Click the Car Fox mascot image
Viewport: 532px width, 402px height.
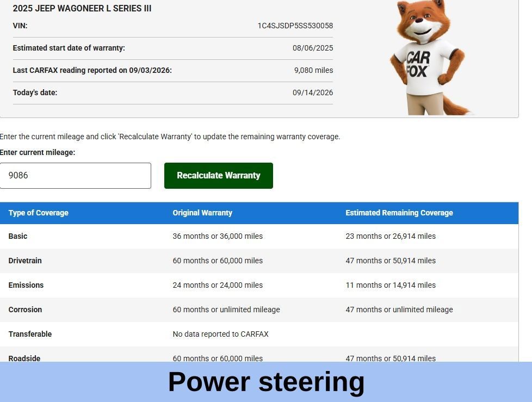pyautogui.click(x=430, y=57)
